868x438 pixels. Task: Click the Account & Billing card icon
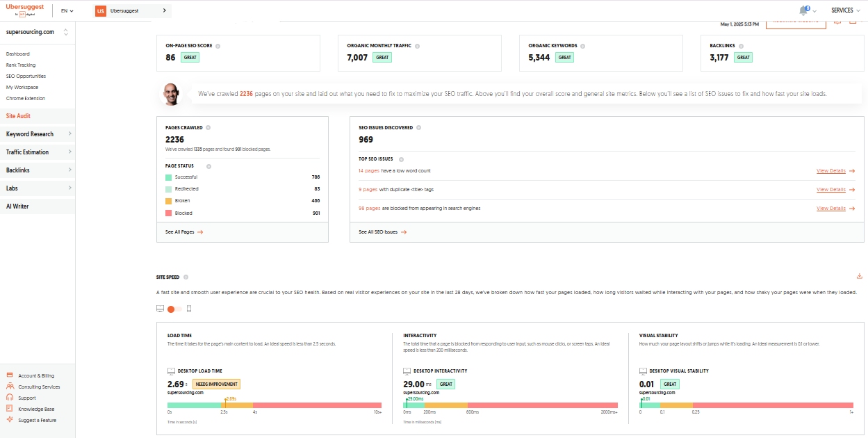10,375
